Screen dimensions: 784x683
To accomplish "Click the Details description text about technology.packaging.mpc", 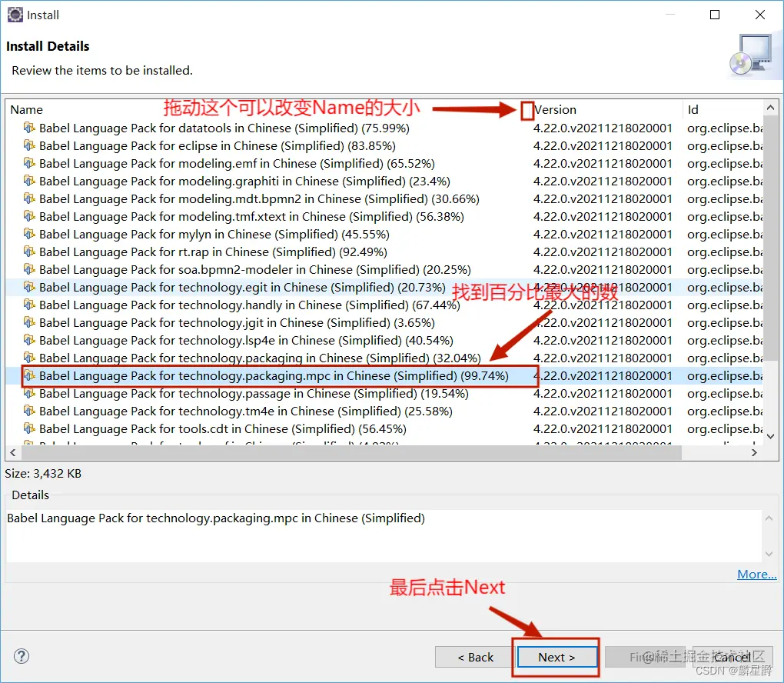I will tap(216, 518).
